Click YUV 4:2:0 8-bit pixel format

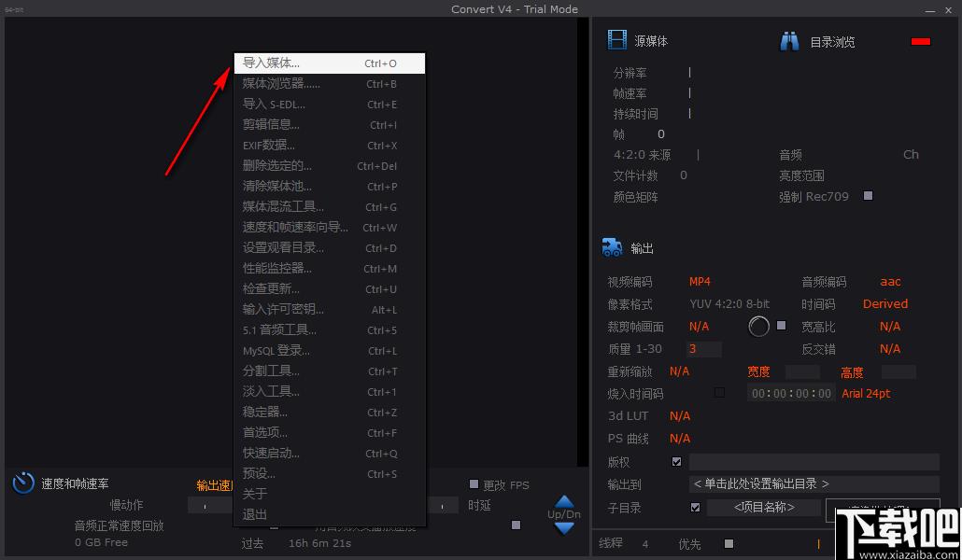[x=729, y=303]
